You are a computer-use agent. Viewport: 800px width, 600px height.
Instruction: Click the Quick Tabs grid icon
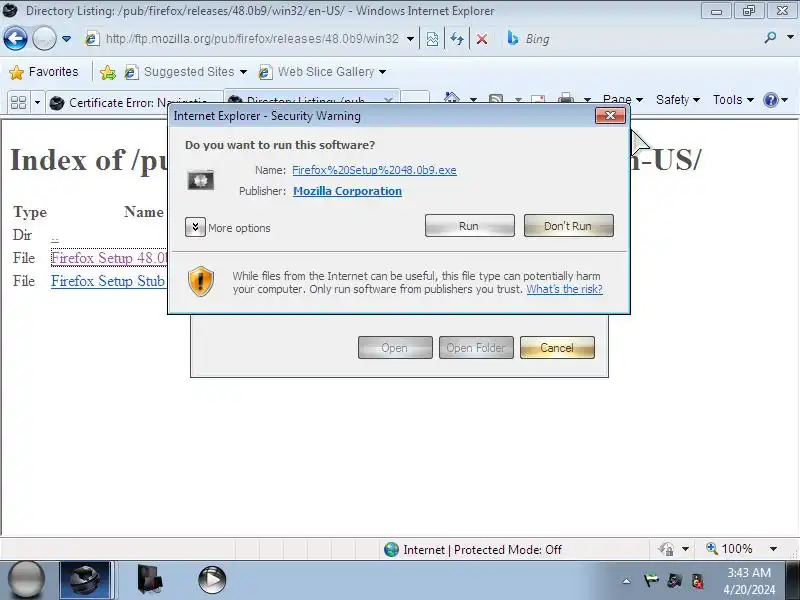18,103
